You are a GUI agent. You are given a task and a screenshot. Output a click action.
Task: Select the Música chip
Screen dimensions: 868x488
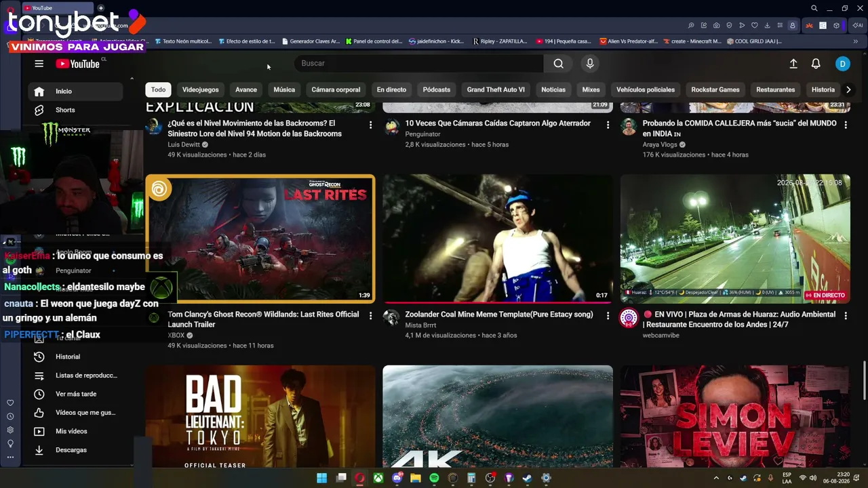click(x=284, y=89)
